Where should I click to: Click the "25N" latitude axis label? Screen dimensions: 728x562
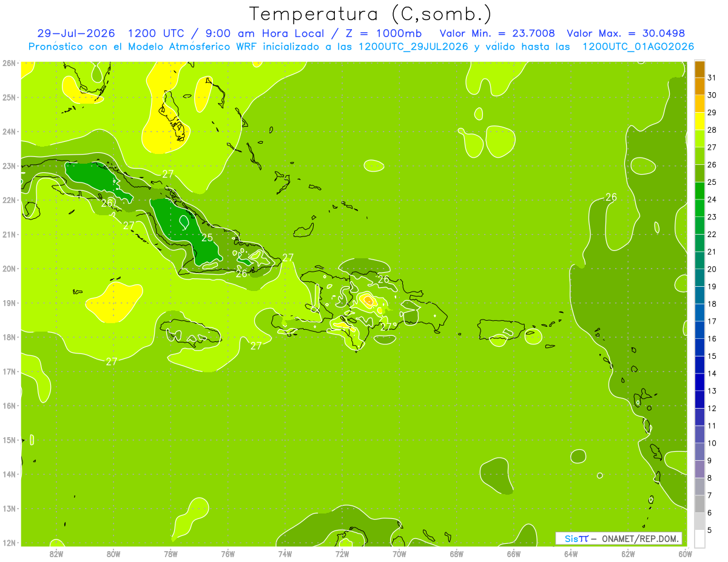[x=8, y=97]
